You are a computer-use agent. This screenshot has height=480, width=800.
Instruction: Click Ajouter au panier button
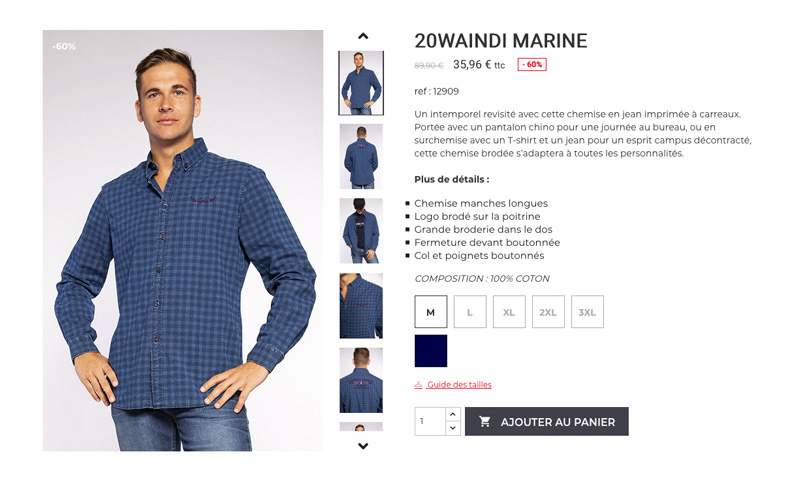(546, 421)
